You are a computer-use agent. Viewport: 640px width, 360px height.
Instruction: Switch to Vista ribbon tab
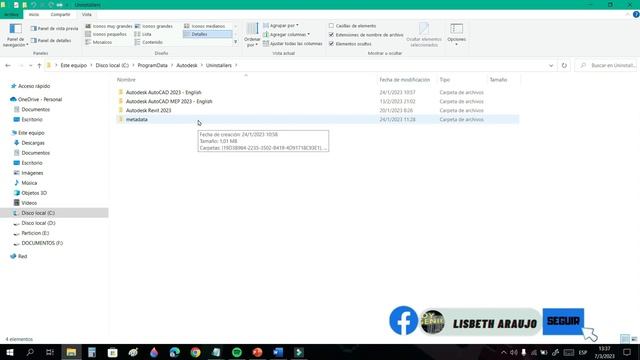(x=87, y=14)
